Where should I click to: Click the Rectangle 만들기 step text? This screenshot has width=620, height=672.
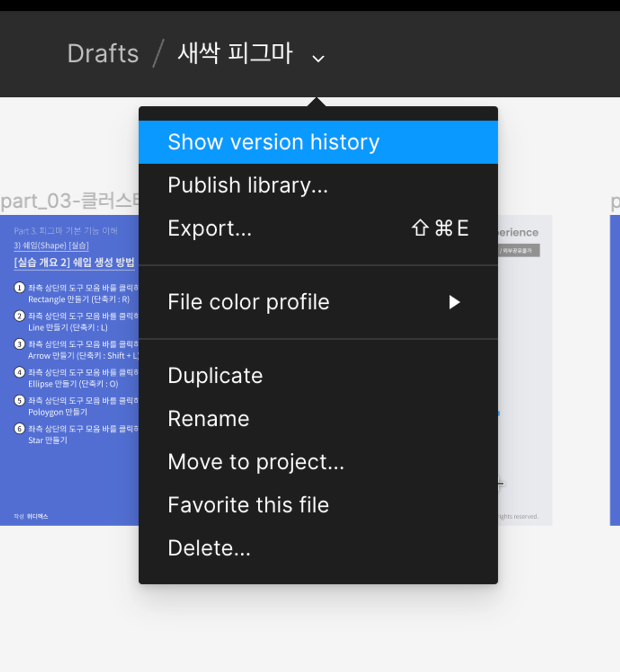pos(79,300)
